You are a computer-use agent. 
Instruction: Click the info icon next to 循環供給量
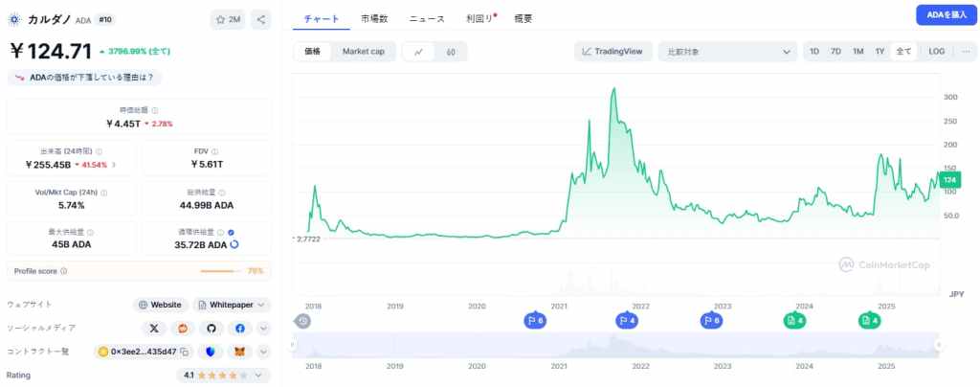click(x=221, y=232)
